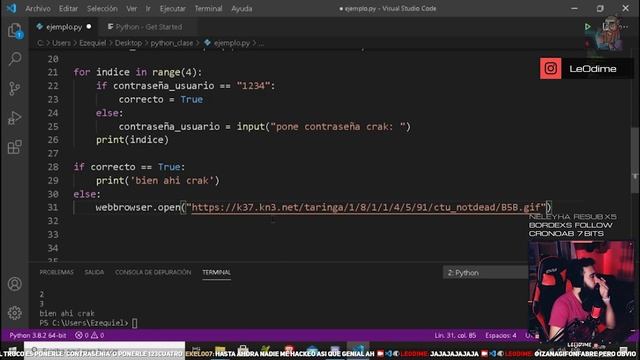Click the VS Code logo icon
Screen dimensions: 640x360
pyautogui.click(x=11, y=8)
